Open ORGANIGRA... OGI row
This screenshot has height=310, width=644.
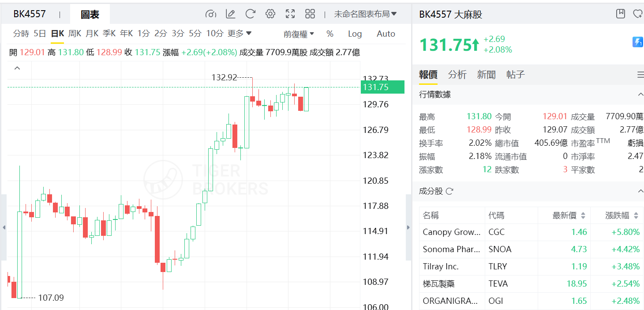click(x=532, y=301)
